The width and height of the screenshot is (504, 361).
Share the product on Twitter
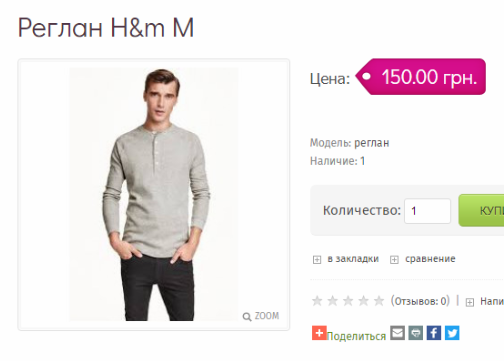point(452,333)
